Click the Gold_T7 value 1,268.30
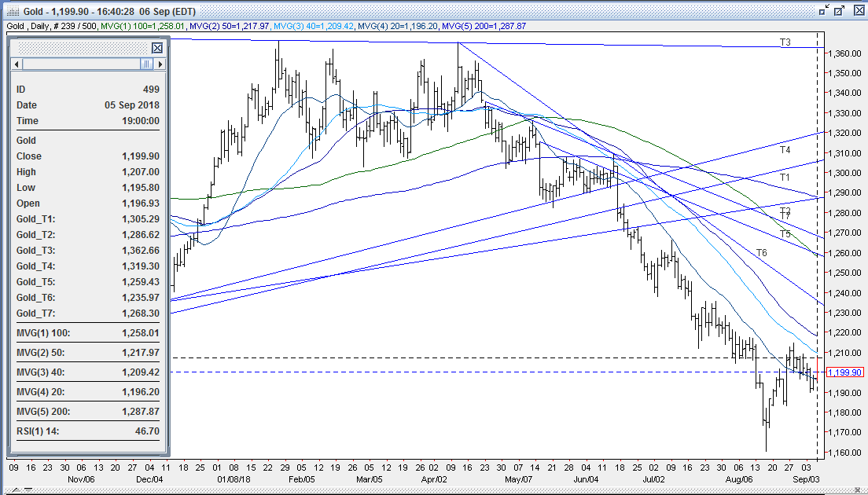The width and height of the screenshot is (868, 495). tap(141, 313)
